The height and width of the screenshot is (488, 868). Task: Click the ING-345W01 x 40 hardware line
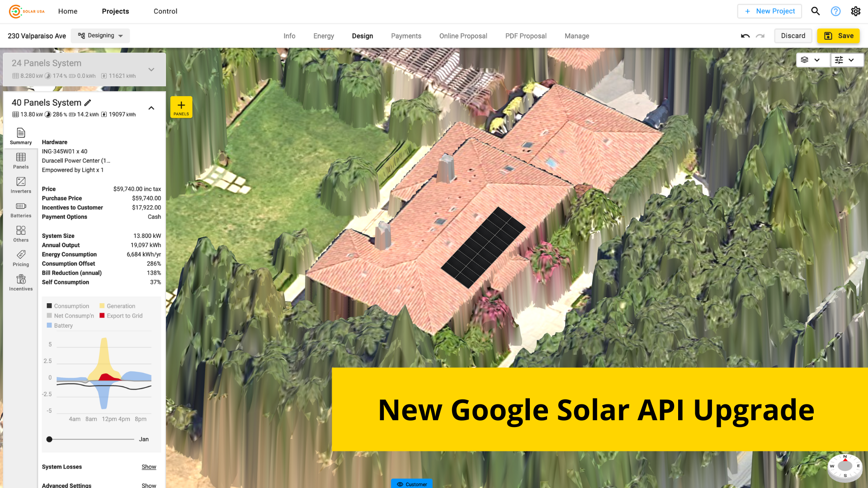65,151
